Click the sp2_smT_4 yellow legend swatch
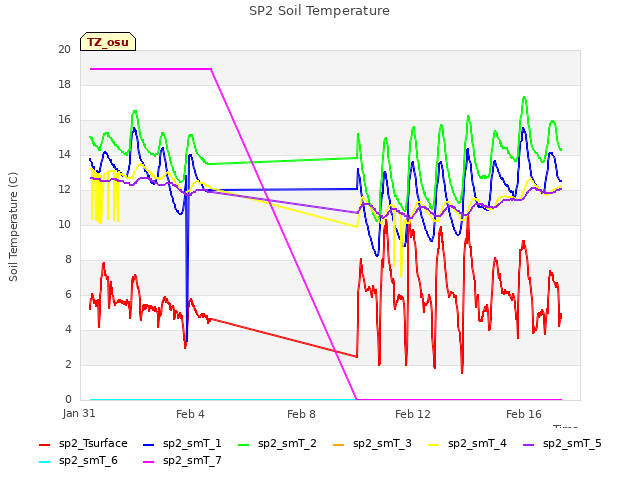Screen dimensions: 640x480 (x=433, y=444)
